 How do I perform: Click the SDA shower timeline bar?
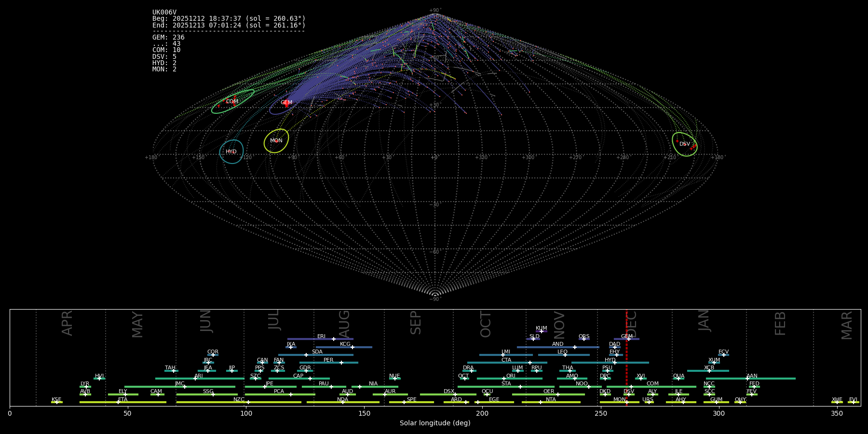pos(316,355)
